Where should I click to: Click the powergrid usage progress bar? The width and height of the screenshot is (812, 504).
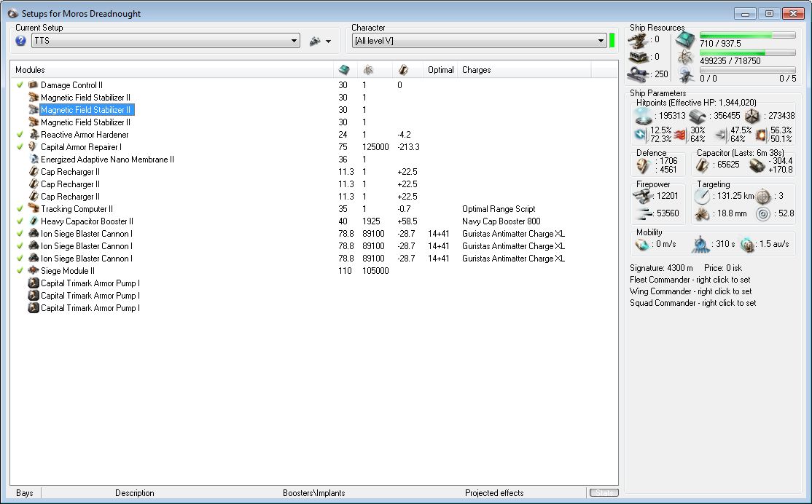pos(747,52)
